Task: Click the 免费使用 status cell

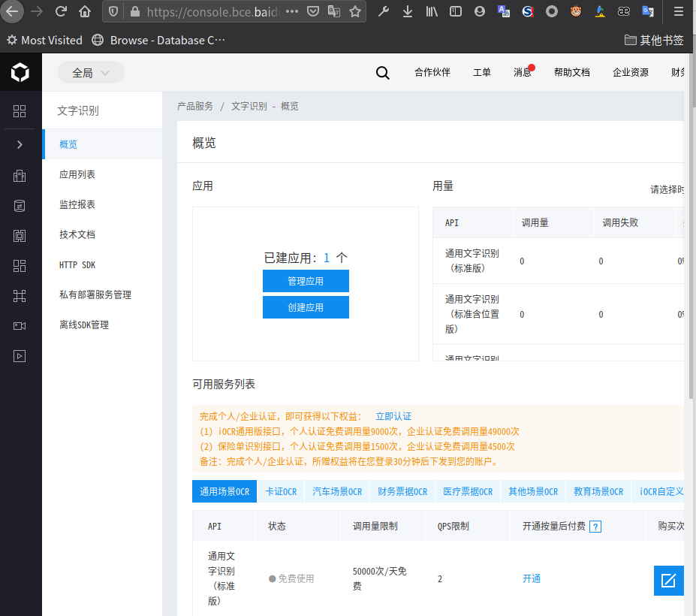Action: 291,578
